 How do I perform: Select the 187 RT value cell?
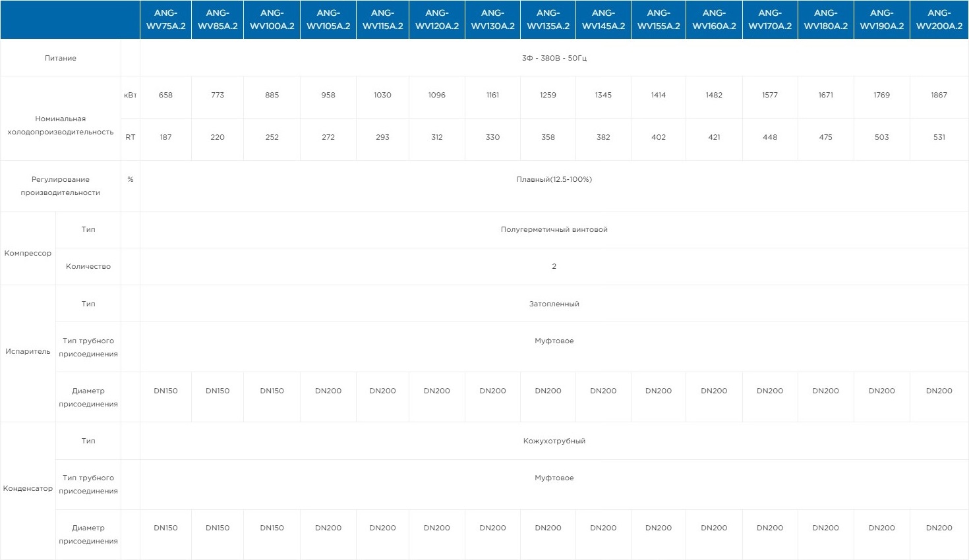pyautogui.click(x=165, y=137)
